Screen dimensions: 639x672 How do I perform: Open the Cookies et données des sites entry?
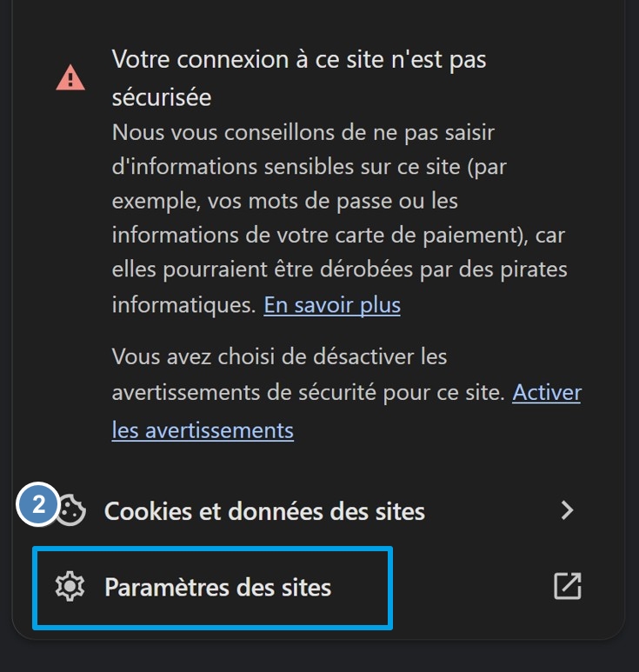click(264, 511)
